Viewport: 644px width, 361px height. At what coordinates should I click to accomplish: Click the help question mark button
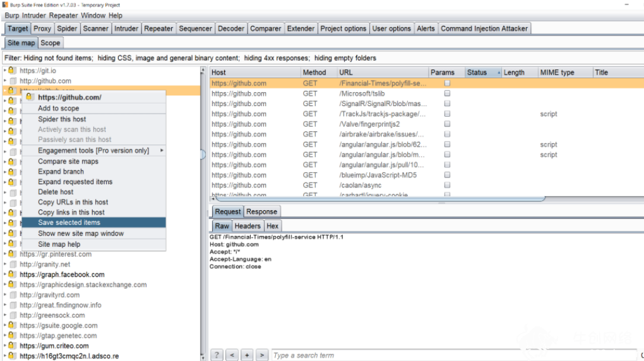(217, 355)
